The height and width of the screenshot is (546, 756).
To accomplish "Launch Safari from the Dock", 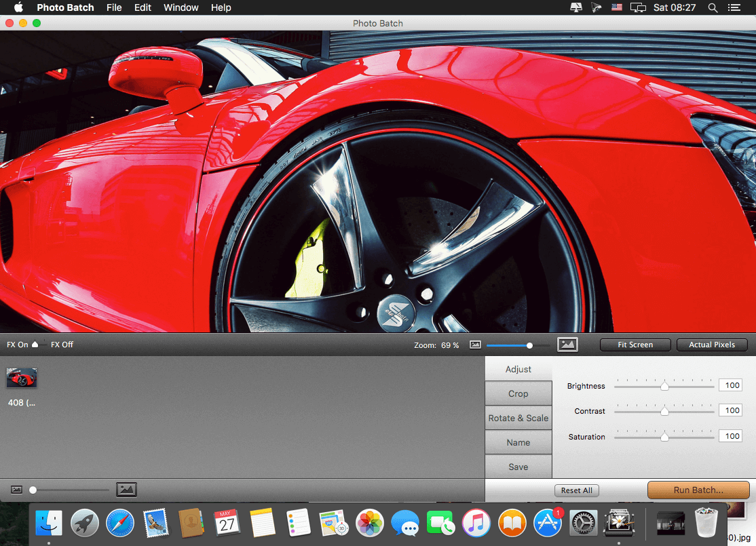I will pos(120,523).
